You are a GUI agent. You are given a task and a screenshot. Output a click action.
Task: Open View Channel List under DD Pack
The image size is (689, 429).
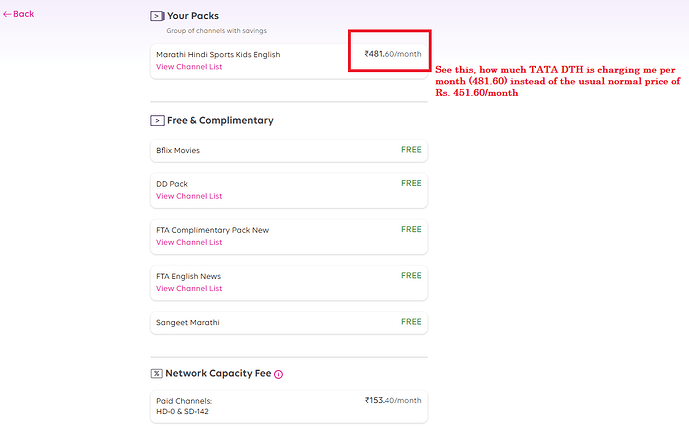[189, 196]
